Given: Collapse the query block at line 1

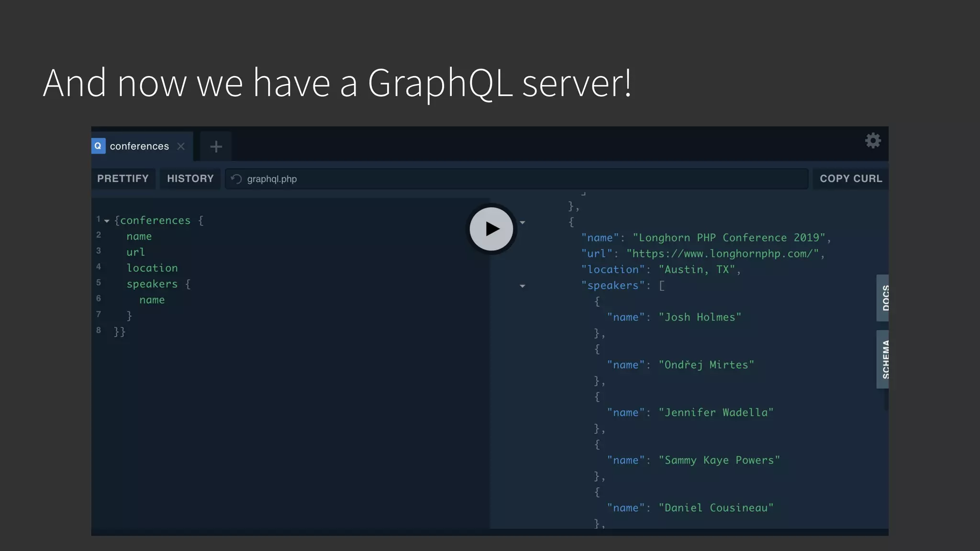Looking at the screenshot, I should point(107,221).
